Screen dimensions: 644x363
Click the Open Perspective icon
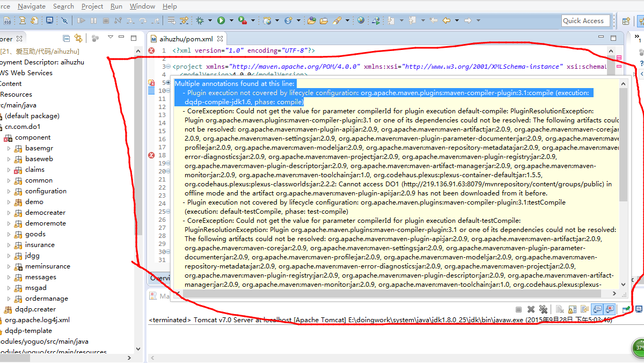point(626,21)
